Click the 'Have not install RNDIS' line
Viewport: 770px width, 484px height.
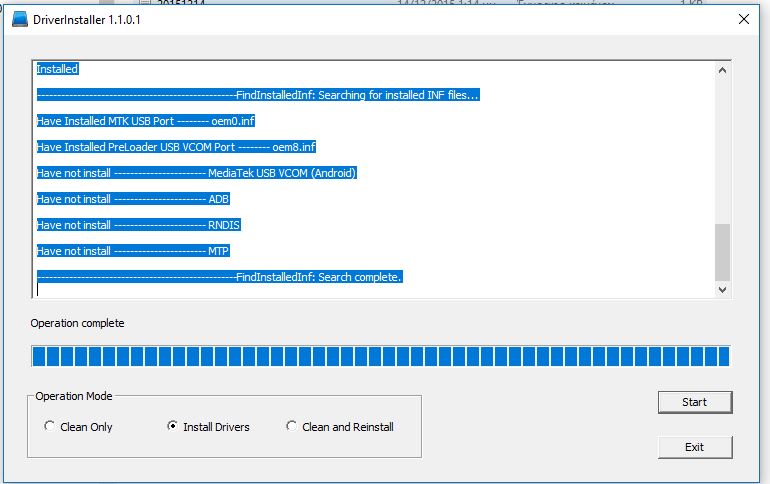coord(138,225)
